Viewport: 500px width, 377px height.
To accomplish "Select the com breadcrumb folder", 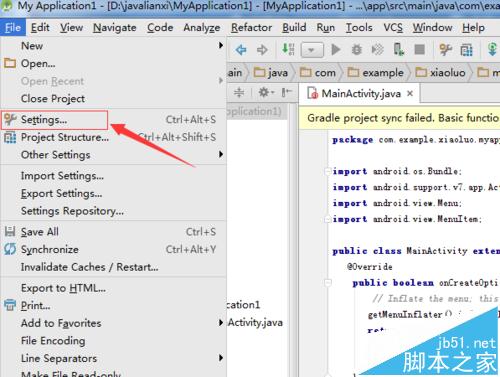I will 318,72.
